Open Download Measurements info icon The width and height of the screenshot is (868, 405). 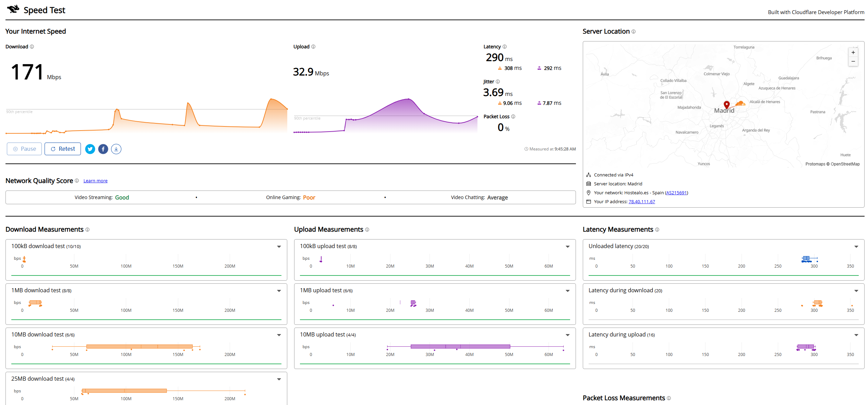tap(87, 230)
